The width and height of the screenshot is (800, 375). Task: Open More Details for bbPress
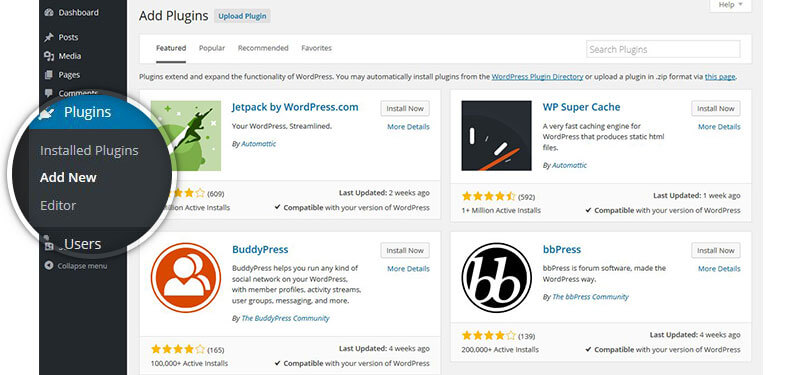coord(719,269)
